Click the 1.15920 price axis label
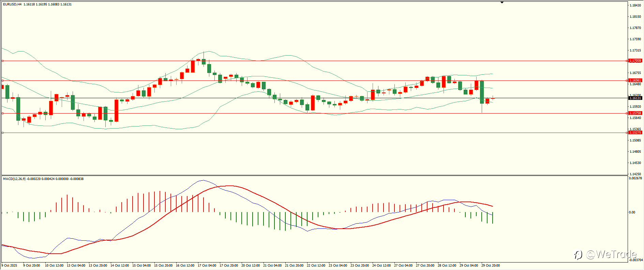 tap(635, 107)
